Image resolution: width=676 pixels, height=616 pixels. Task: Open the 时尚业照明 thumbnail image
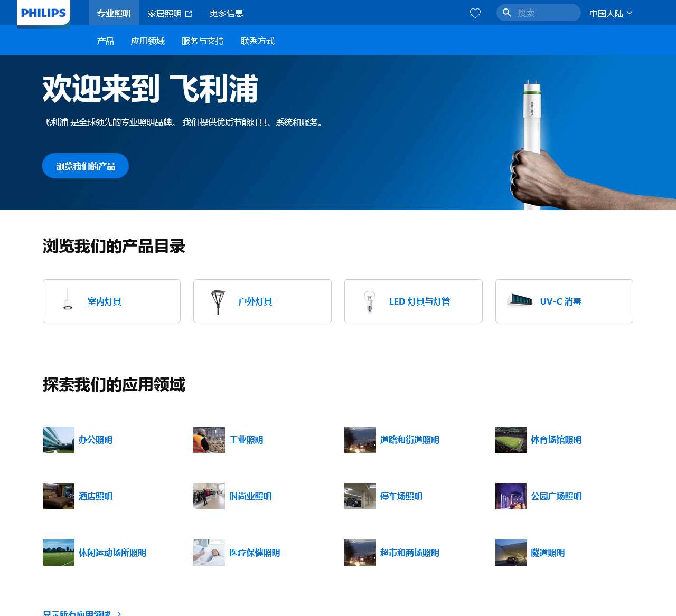point(209,496)
